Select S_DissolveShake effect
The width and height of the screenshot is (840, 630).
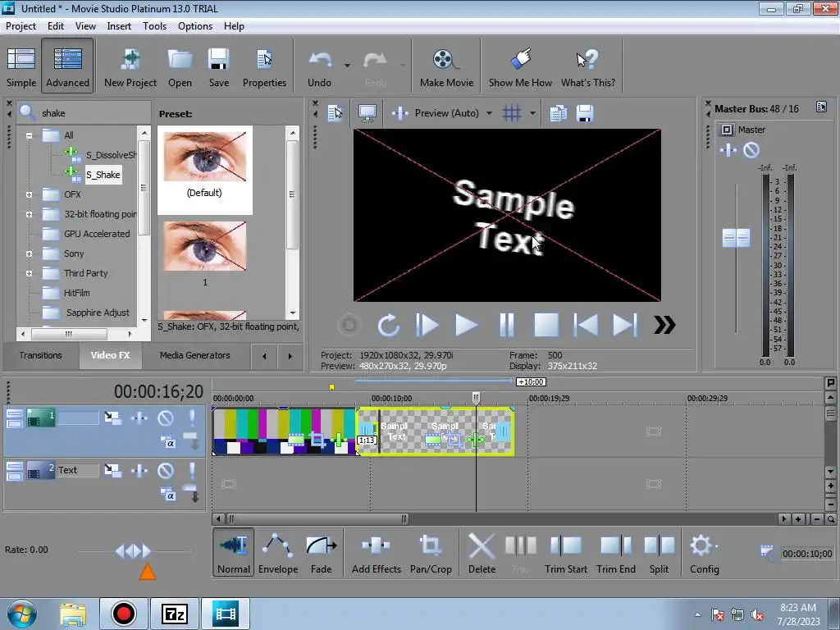(x=111, y=155)
